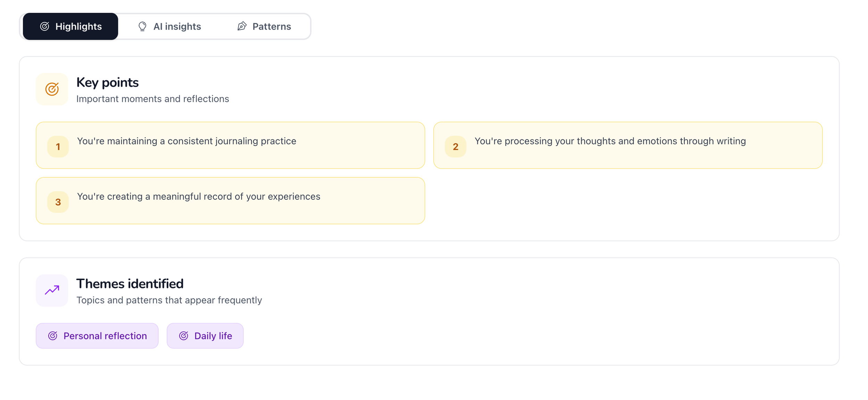Click the number 1 badge
The width and height of the screenshot is (868, 400).
coord(58,147)
